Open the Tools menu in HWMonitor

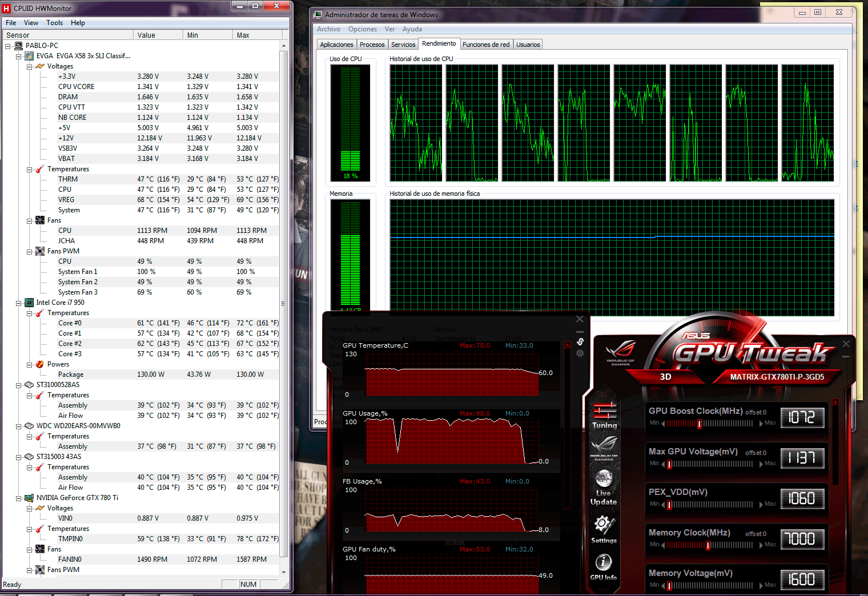coord(54,23)
